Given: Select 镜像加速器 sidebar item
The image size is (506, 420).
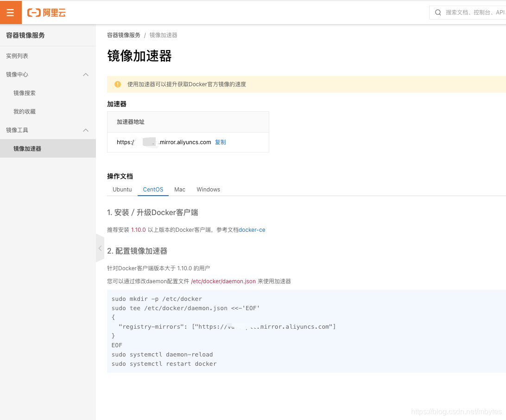Looking at the screenshot, I should click(x=48, y=148).
